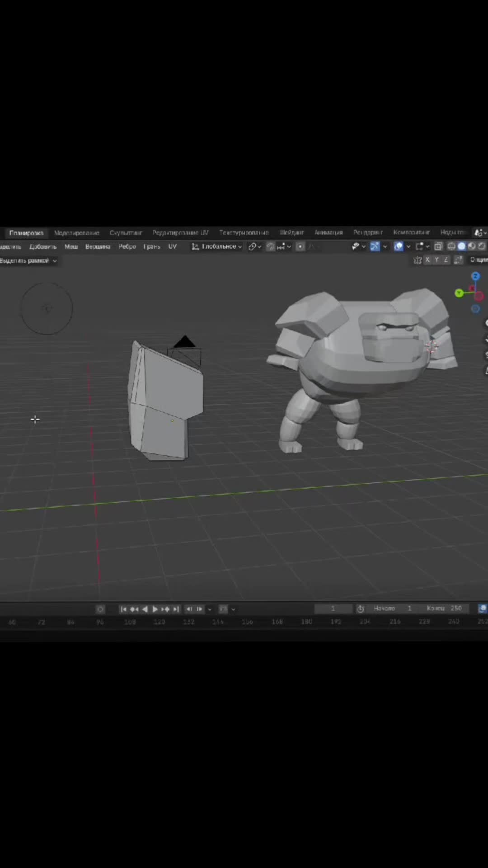Open the Опции options popover

coord(478,260)
